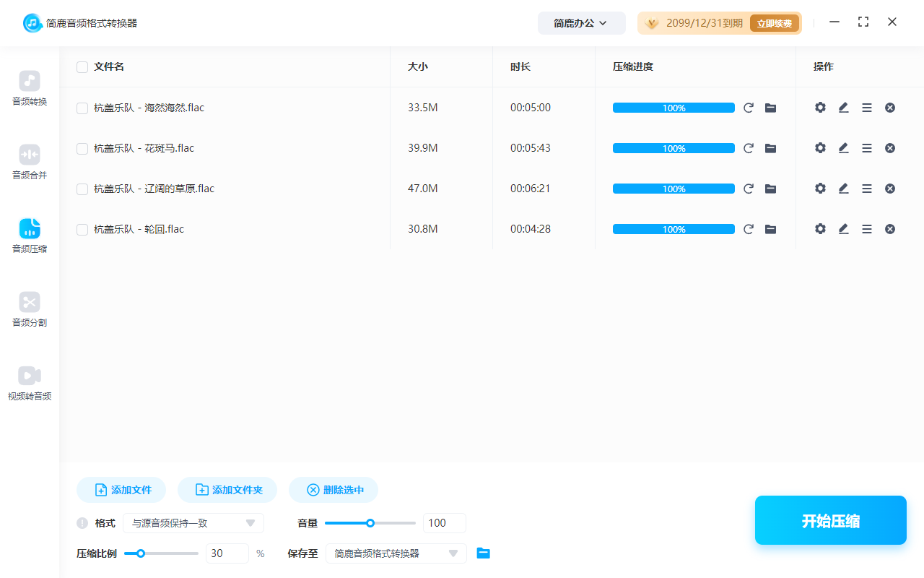Click 添加文件 to add files
This screenshot has height=578, width=924.
pos(121,489)
